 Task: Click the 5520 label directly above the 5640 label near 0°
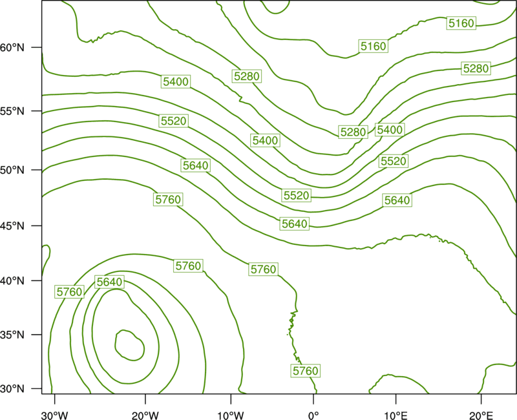[x=297, y=196]
